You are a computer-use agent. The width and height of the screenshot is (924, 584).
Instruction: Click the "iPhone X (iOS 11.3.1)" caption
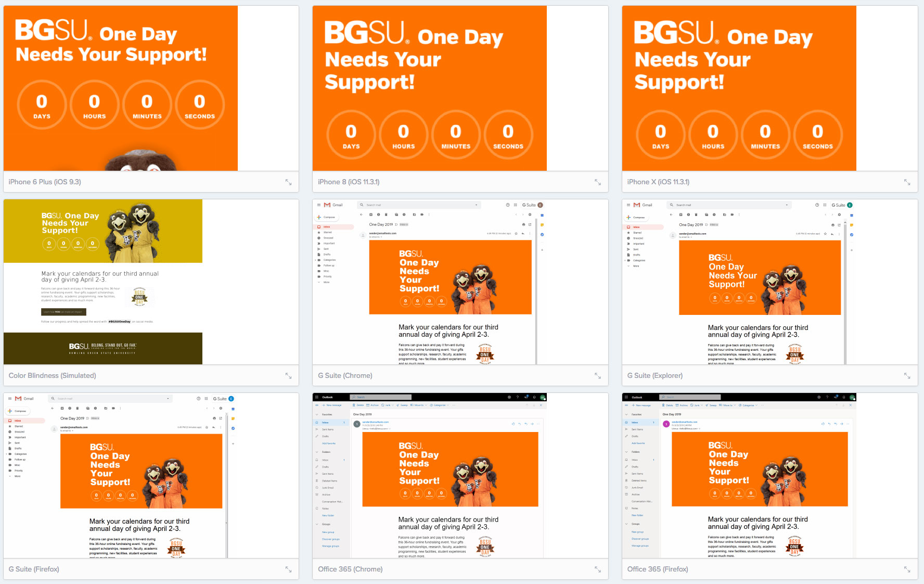pos(658,182)
